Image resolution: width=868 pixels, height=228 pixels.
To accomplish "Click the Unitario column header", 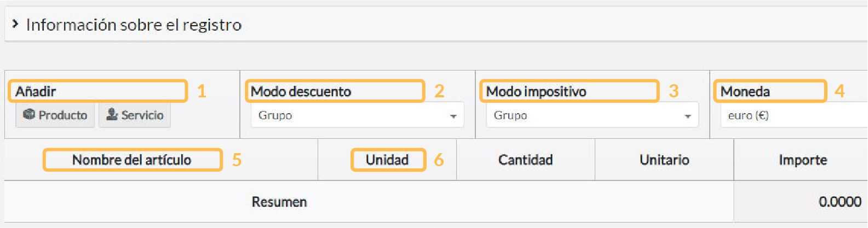I will (x=664, y=160).
